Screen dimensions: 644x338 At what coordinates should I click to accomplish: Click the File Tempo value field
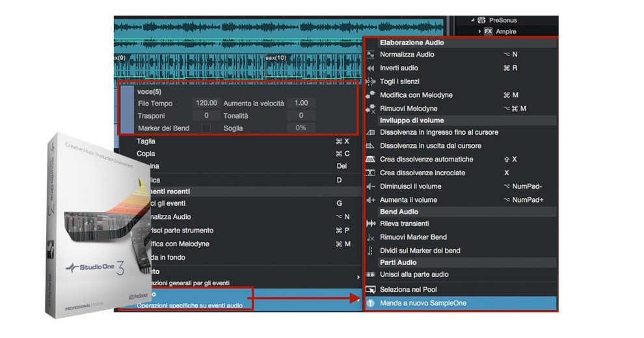206,104
